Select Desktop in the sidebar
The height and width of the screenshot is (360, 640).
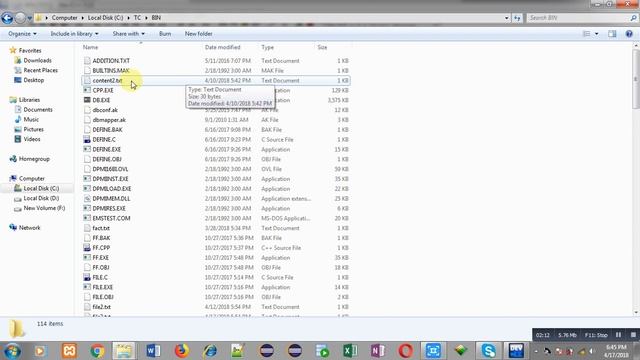[33, 80]
